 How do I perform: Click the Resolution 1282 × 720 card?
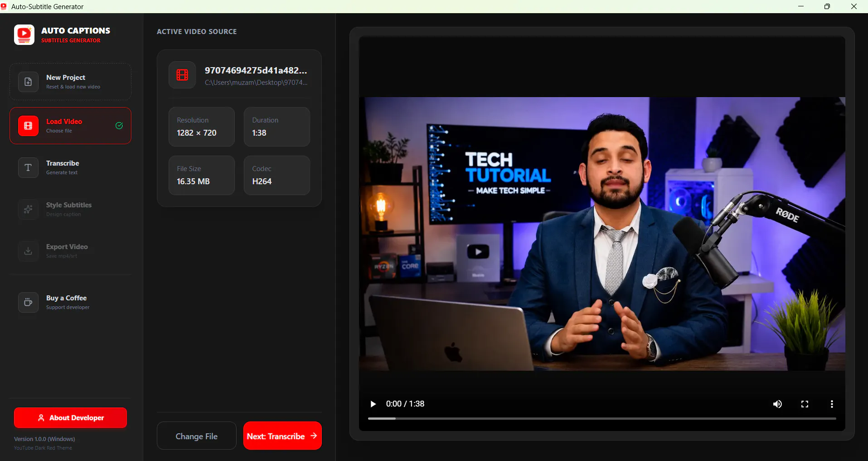tap(202, 127)
